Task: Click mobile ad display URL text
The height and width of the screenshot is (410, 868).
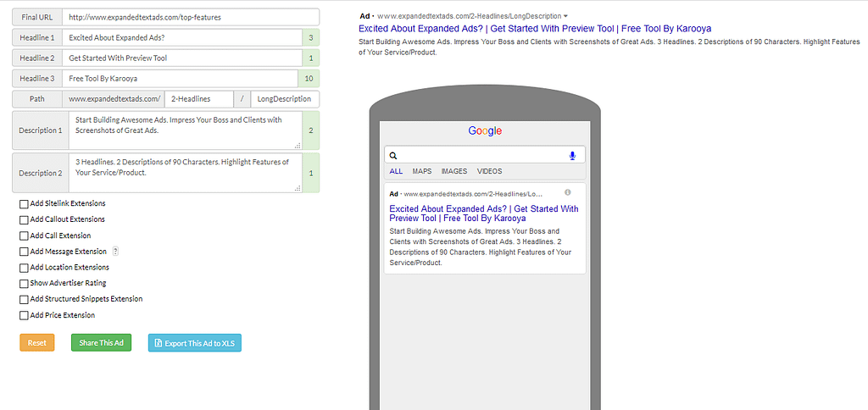Action: point(473,194)
